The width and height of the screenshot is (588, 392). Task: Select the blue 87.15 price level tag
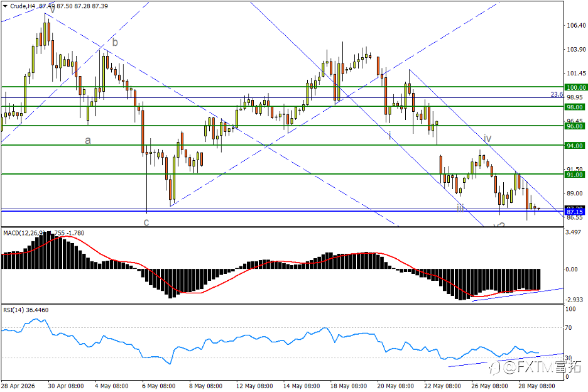(575, 212)
